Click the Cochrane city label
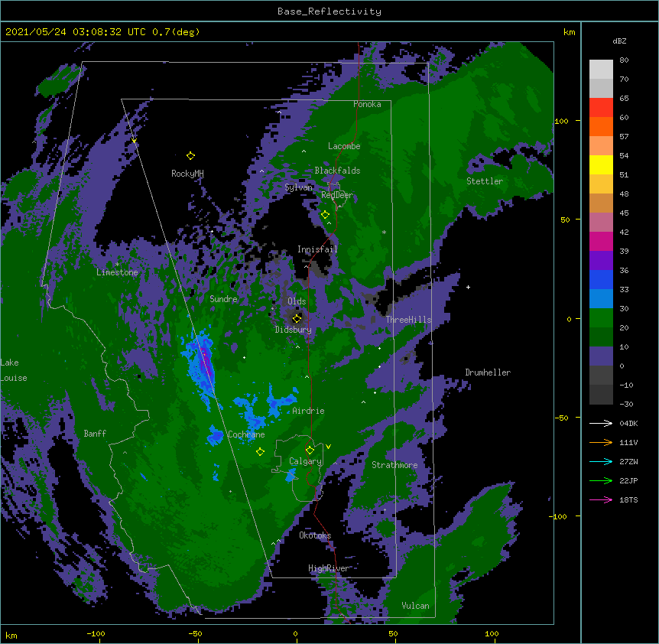The height and width of the screenshot is (644, 659). (246, 434)
